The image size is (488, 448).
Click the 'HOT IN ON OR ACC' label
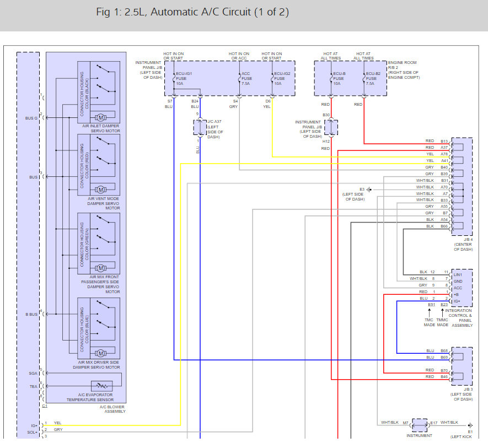[x=239, y=56]
